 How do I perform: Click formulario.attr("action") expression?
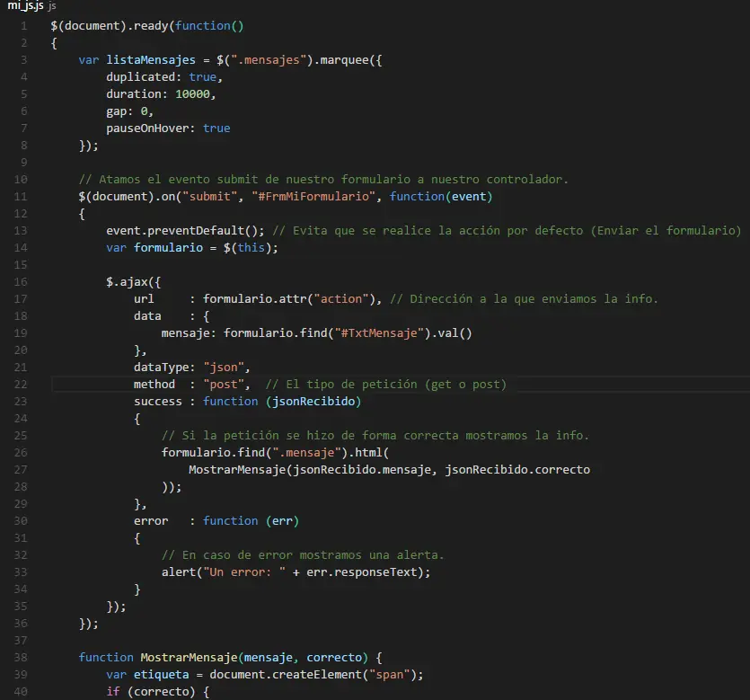click(289, 299)
